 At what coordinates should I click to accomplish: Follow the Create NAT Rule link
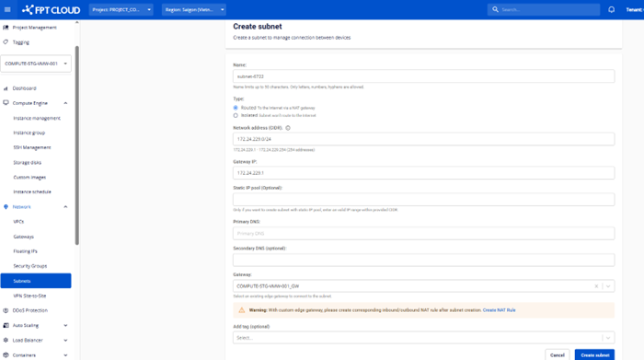click(x=499, y=310)
